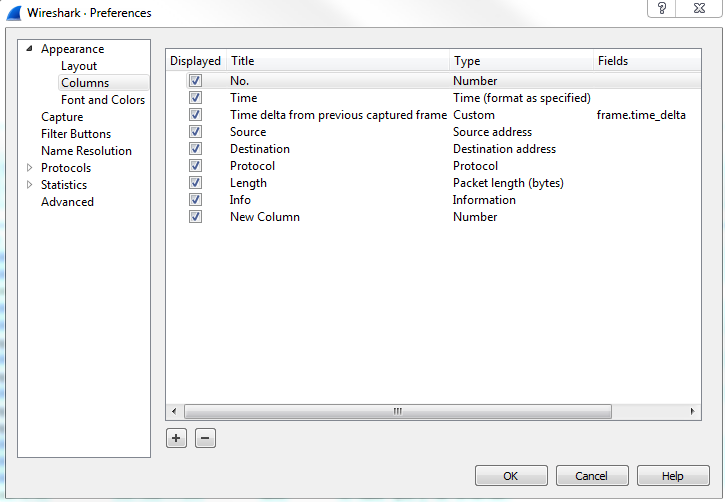The height and width of the screenshot is (502, 725).
Task: Uncheck Displayed checkbox for Time row
Action: pyautogui.click(x=195, y=98)
